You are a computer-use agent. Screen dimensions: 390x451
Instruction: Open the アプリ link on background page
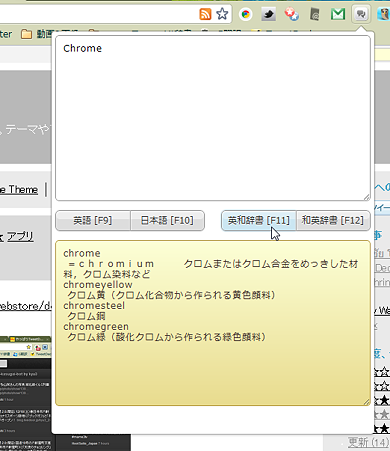(20, 236)
